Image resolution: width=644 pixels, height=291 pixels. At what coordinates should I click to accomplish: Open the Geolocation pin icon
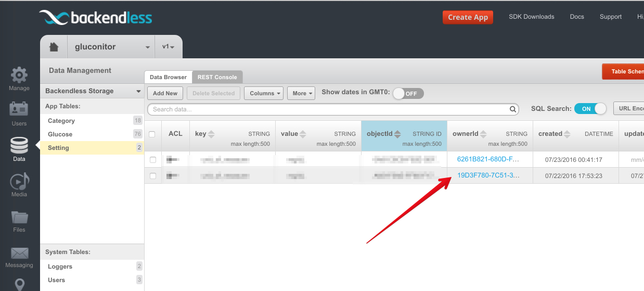pos(19,285)
